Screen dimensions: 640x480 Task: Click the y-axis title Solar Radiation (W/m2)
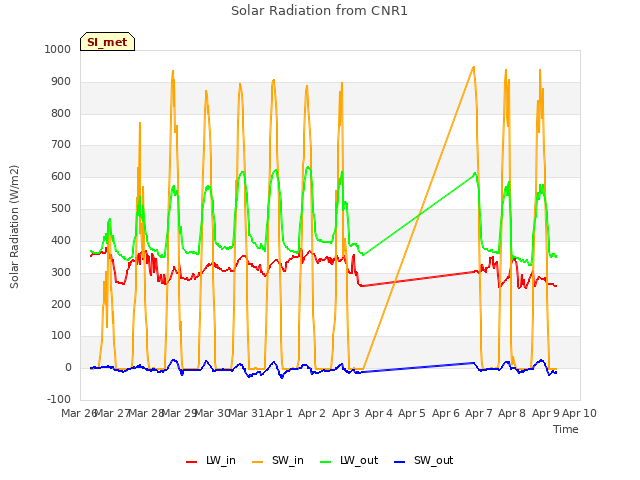point(14,227)
